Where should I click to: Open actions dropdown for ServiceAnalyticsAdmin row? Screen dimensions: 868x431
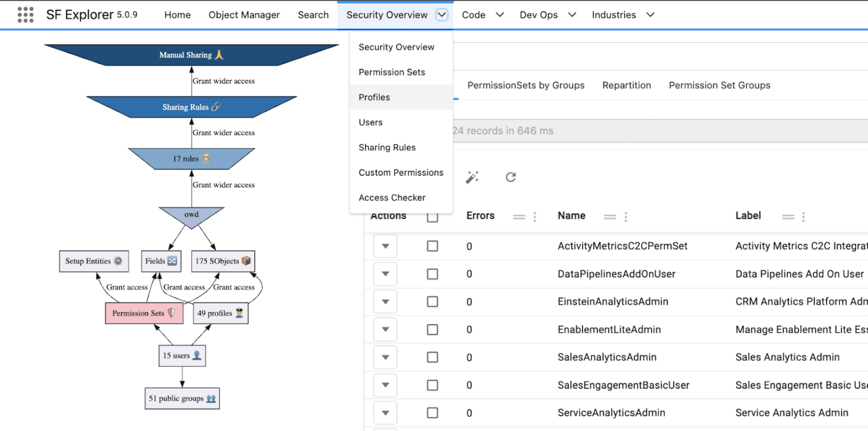point(385,413)
